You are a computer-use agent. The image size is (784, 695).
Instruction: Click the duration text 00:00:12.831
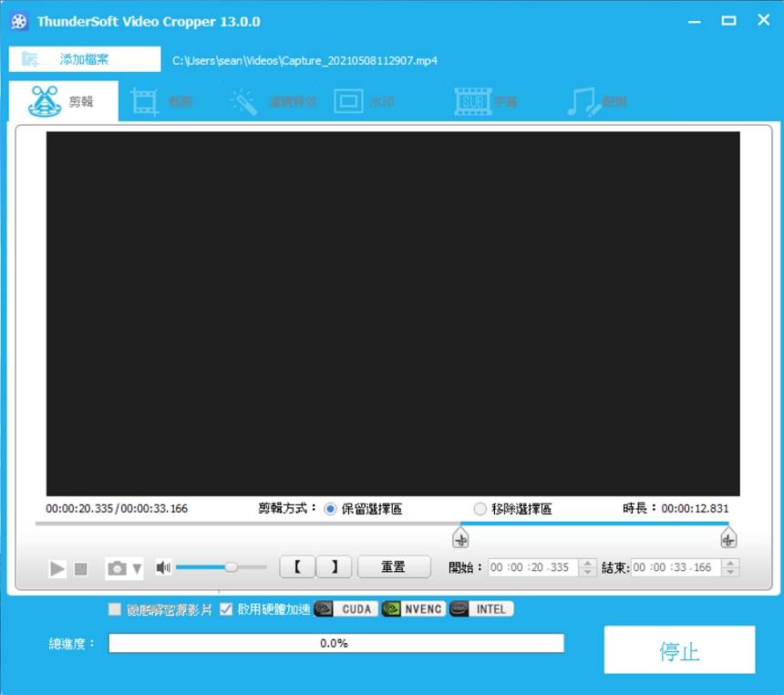[x=695, y=508]
